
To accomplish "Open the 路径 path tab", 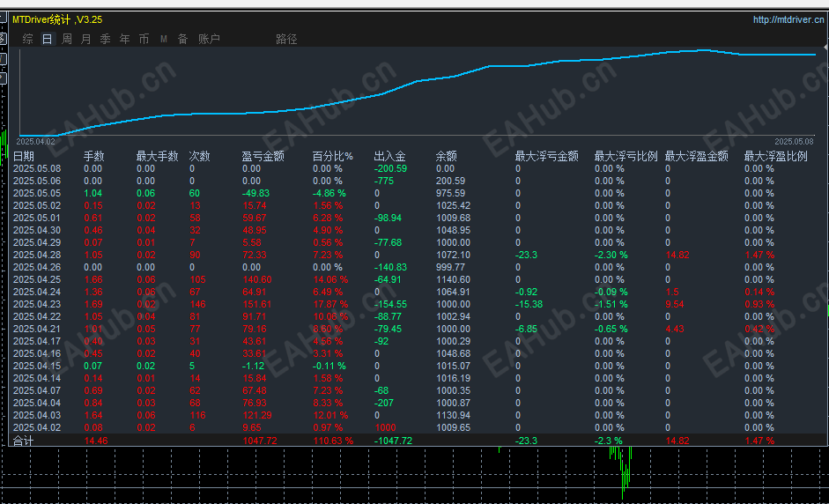I will click(x=286, y=39).
